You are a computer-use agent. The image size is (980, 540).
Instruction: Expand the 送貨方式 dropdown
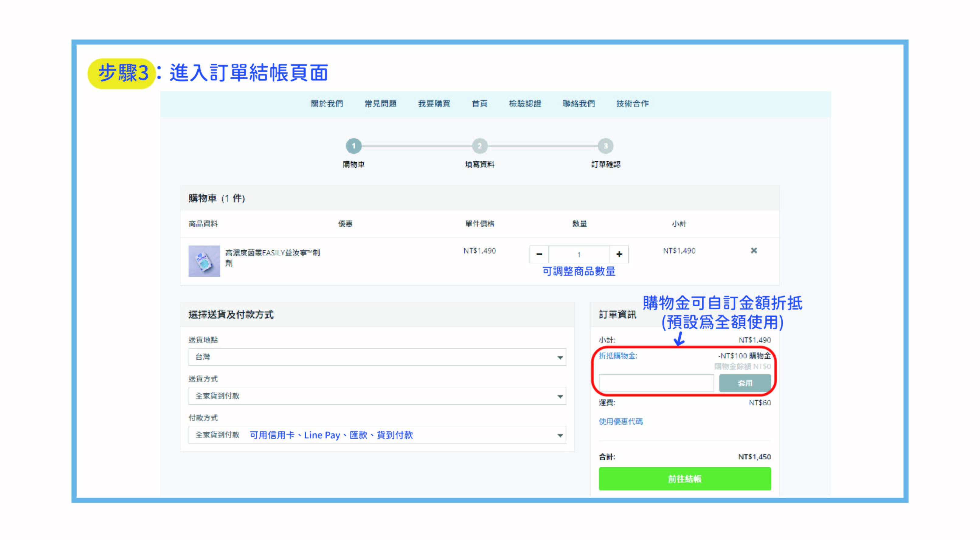click(x=377, y=396)
